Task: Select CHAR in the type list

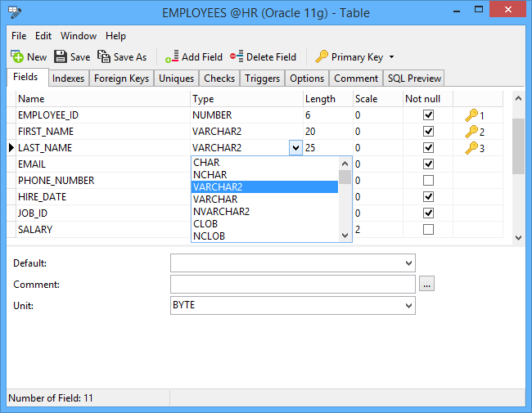Action: click(265, 163)
